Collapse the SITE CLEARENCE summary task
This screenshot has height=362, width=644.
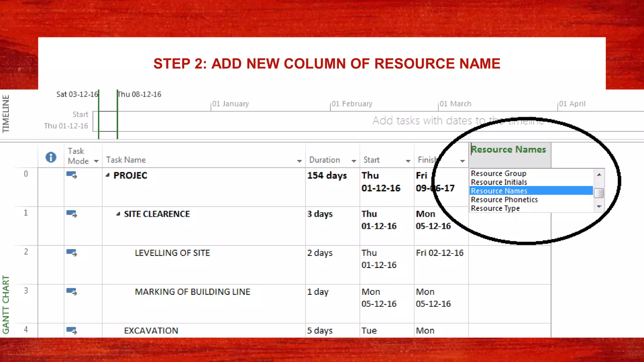tap(118, 214)
